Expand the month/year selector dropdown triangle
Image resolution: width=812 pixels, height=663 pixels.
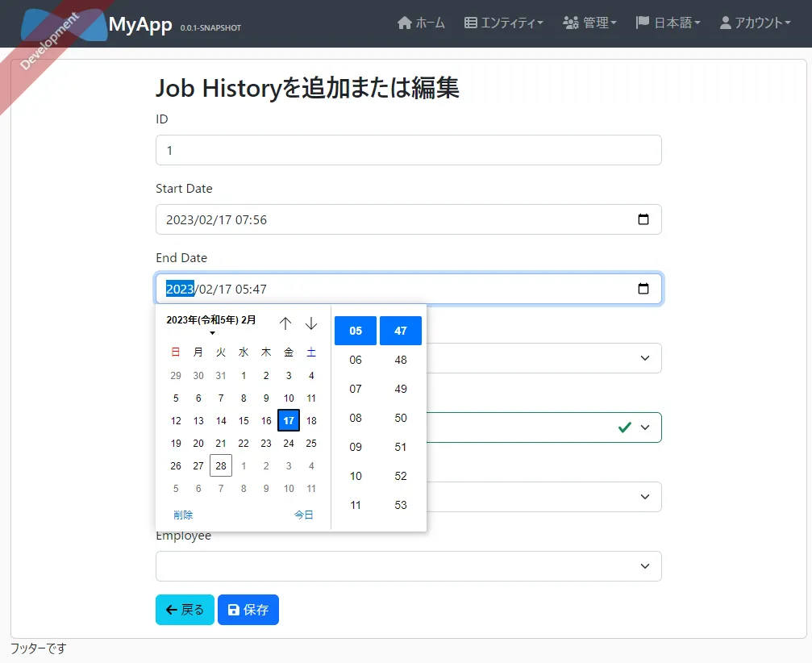pyautogui.click(x=212, y=333)
